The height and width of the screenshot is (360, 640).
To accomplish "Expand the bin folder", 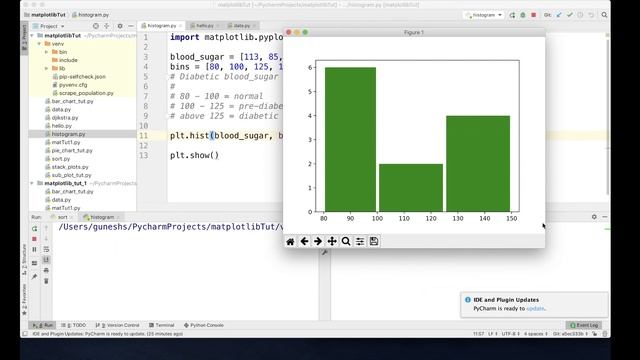I will pyautogui.click(x=47, y=52).
